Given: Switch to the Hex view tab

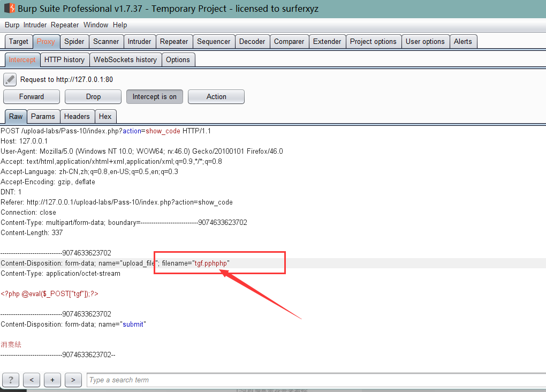Looking at the screenshot, I should tap(105, 116).
